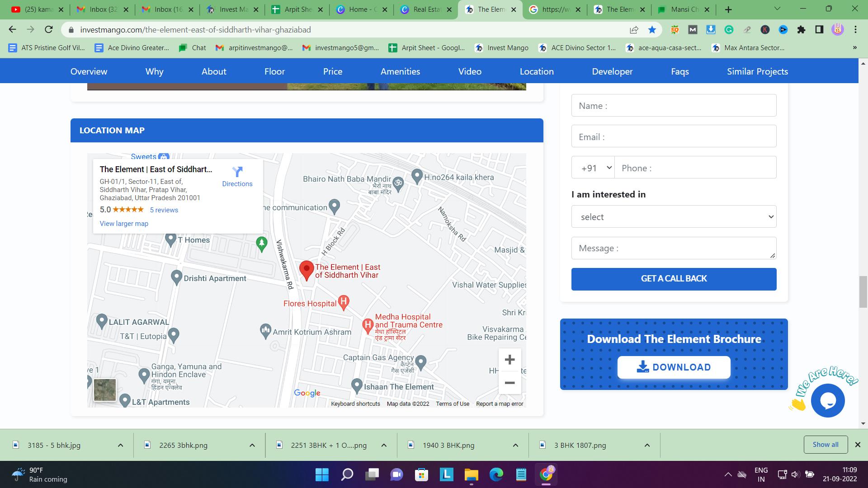
Task: Download The Element brochure
Action: click(674, 367)
